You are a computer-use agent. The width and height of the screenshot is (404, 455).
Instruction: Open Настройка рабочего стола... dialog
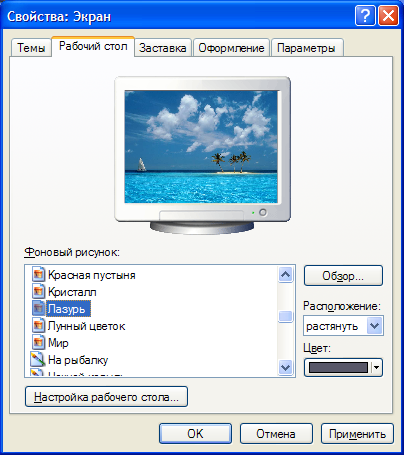pyautogui.click(x=106, y=397)
